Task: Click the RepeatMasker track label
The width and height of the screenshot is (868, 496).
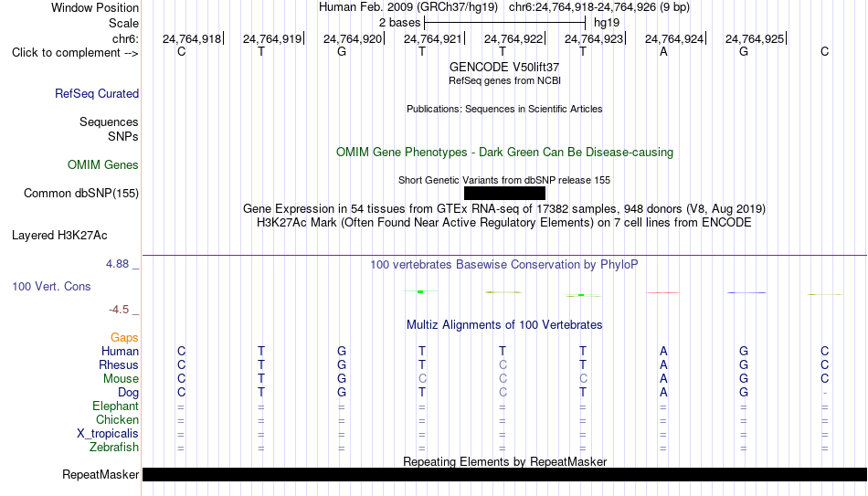Action: 101,474
